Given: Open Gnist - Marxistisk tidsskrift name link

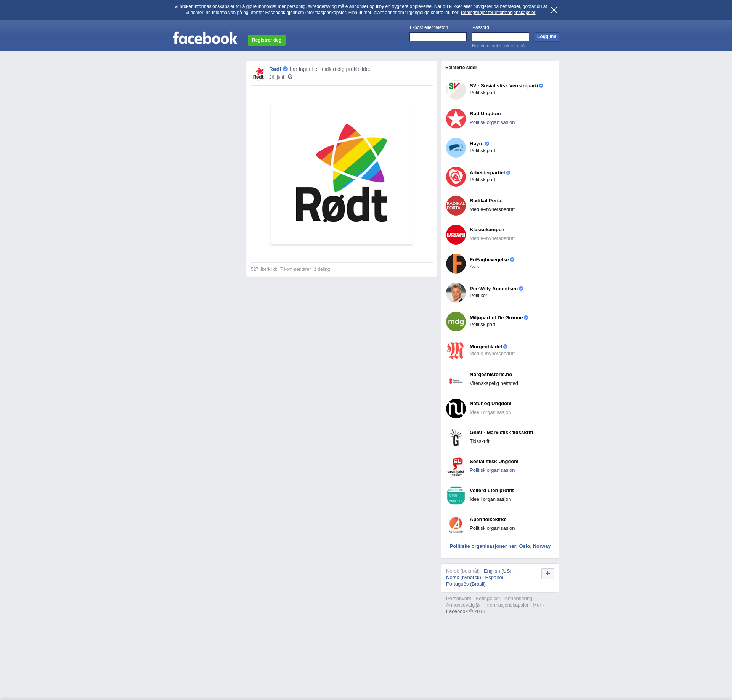Looking at the screenshot, I should tap(501, 433).
